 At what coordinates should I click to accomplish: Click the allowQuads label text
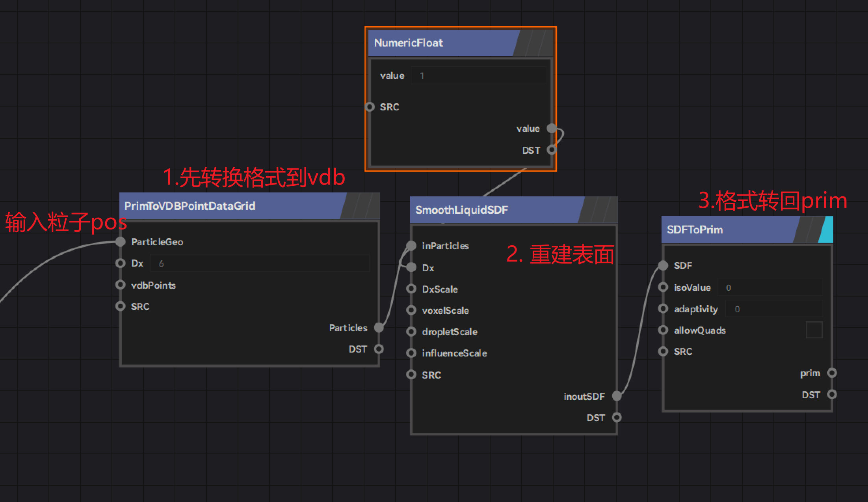(700, 330)
